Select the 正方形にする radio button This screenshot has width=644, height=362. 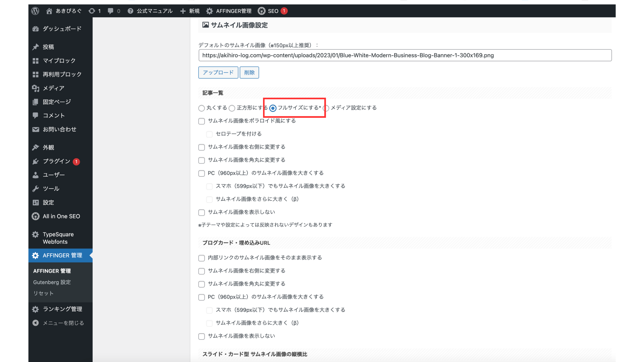coord(232,108)
